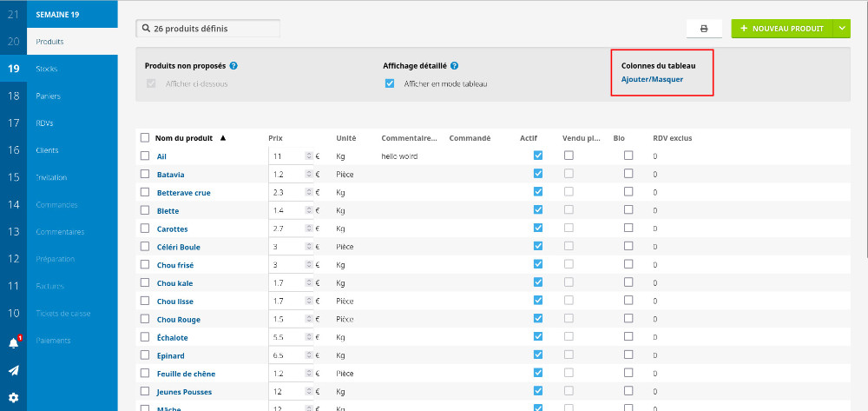The height and width of the screenshot is (411, 868).
Task: Uncheck the Actif box for Ail
Action: pyautogui.click(x=538, y=156)
